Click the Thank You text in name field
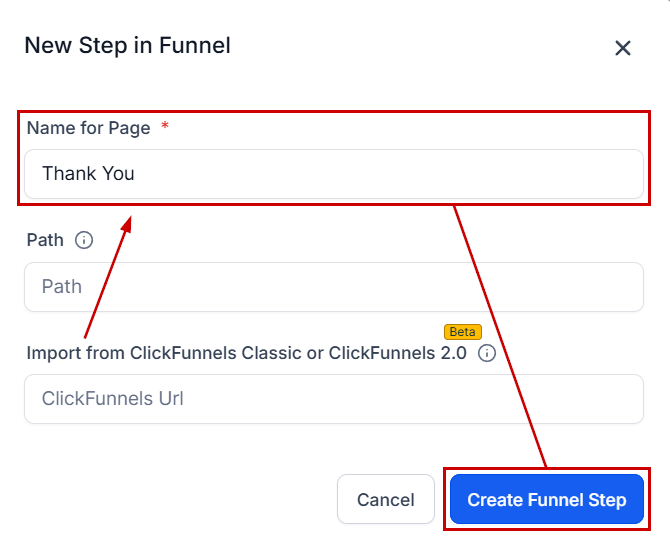This screenshot has height=548, width=670. pos(88,174)
